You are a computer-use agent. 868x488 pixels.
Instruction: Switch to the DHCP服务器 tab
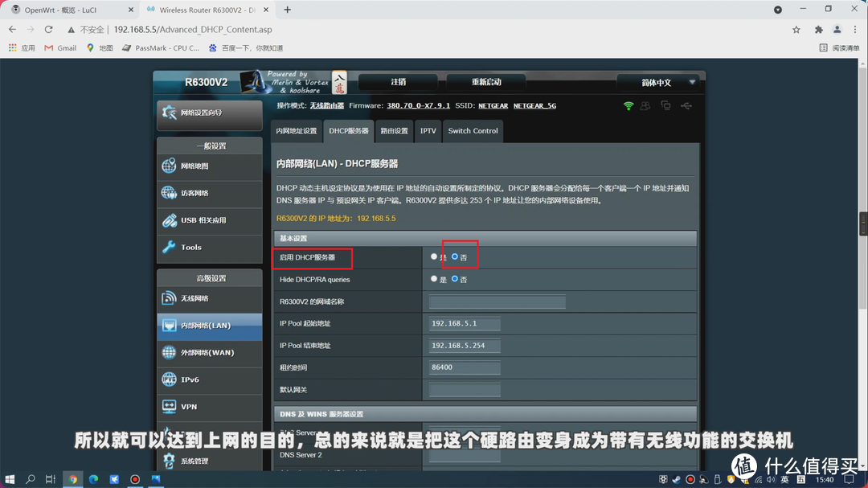[349, 131]
